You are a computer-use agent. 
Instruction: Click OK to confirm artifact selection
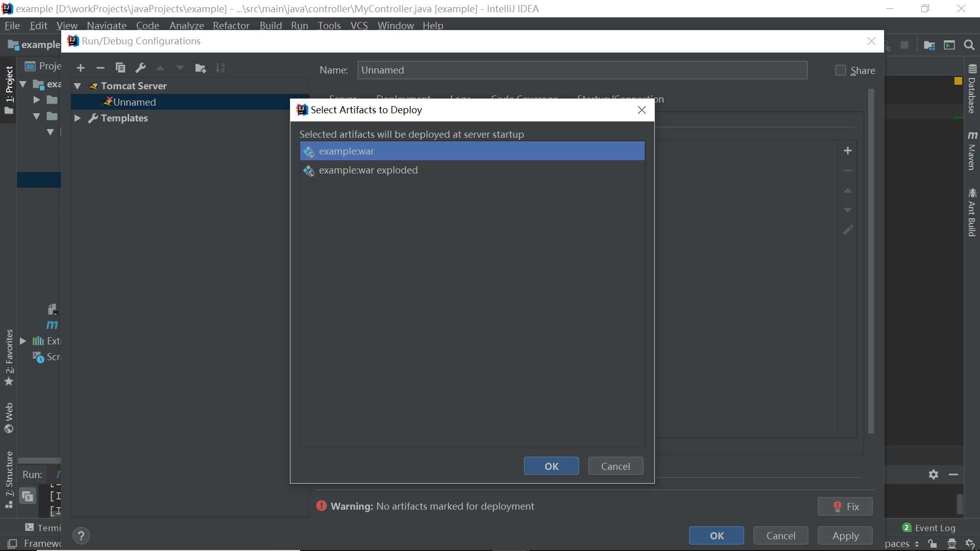tap(551, 466)
